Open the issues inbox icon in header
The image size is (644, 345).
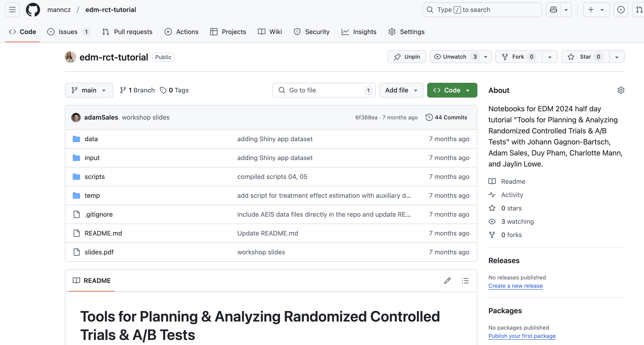click(621, 10)
